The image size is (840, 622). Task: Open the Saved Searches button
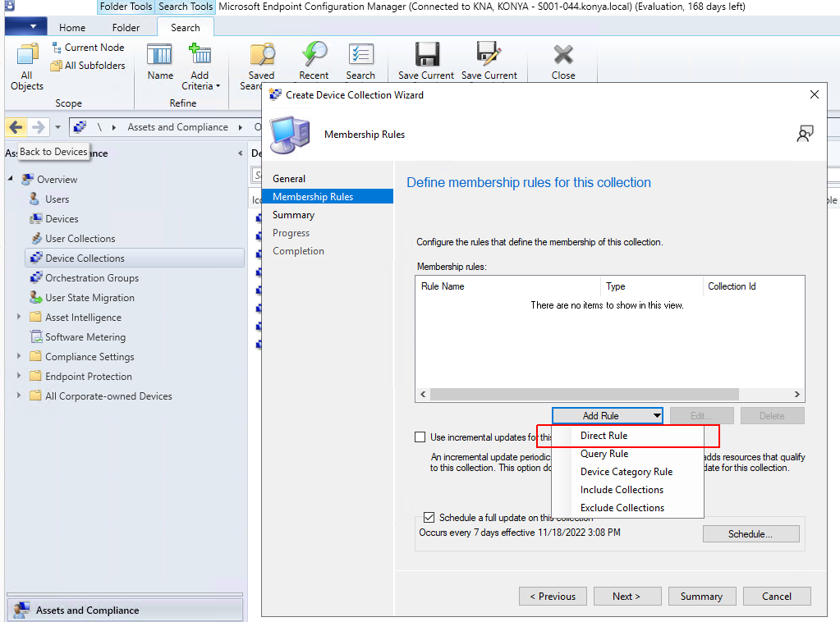click(x=261, y=66)
